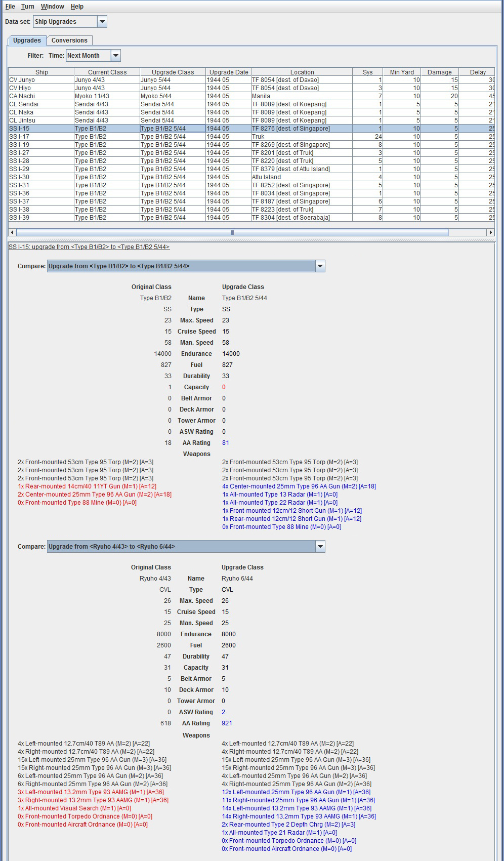Open the Turn menu
The height and width of the screenshot is (861, 504).
pyautogui.click(x=28, y=7)
